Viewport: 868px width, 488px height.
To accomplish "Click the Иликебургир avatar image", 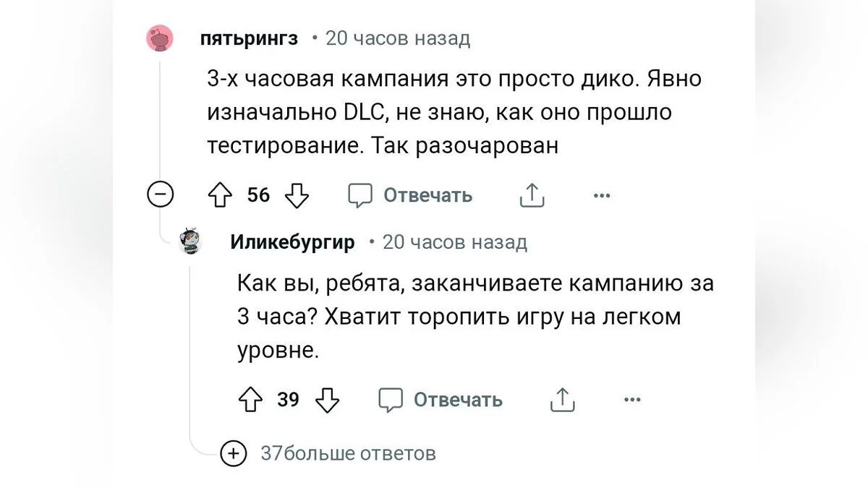I will [192, 242].
